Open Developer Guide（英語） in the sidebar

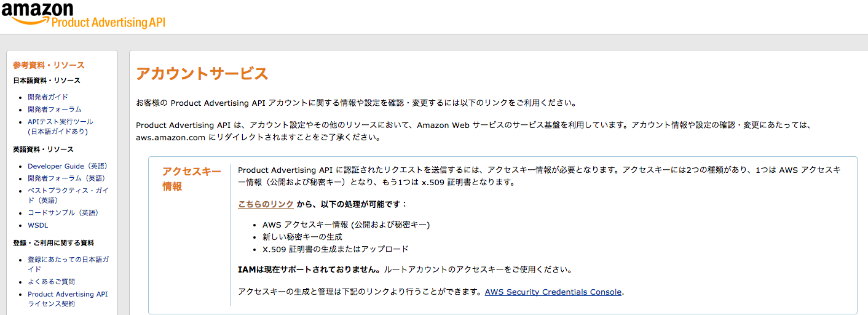68,166
